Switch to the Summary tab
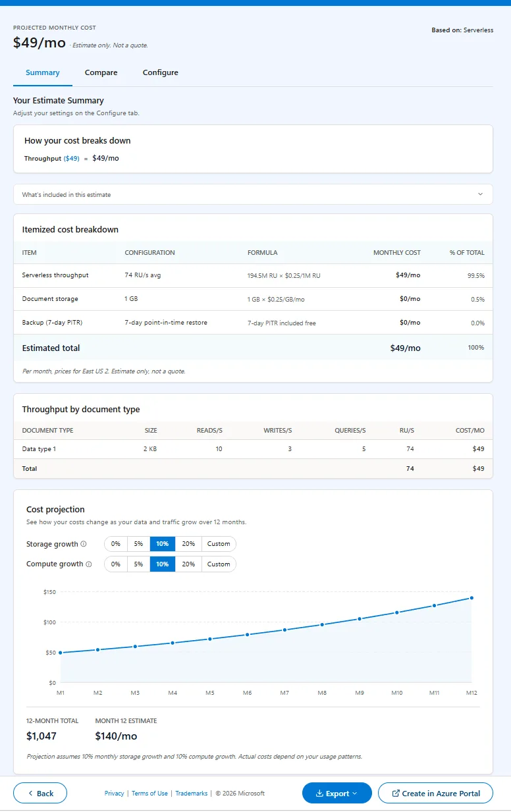This screenshot has height=812, width=511. [43, 72]
